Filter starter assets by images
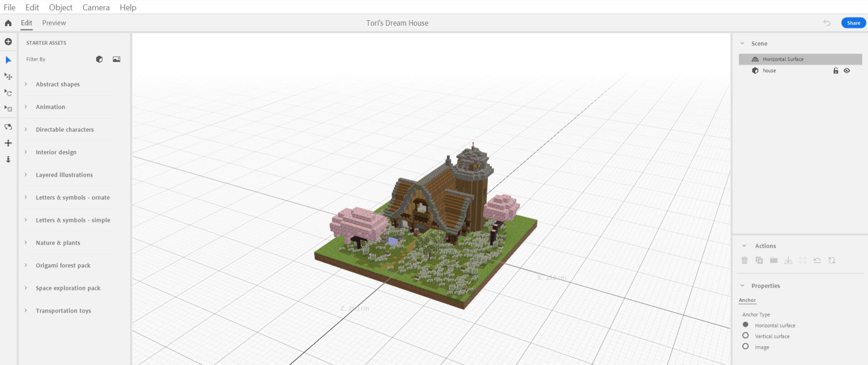 coord(116,59)
